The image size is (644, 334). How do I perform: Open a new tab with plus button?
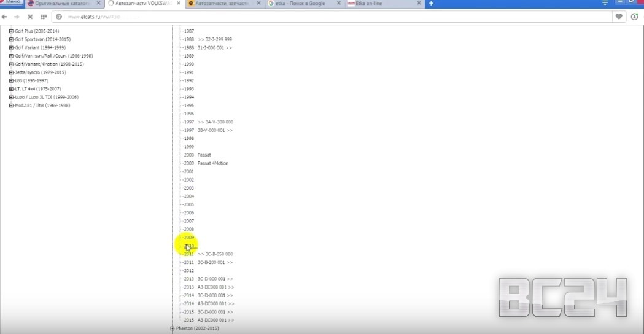[x=431, y=4]
